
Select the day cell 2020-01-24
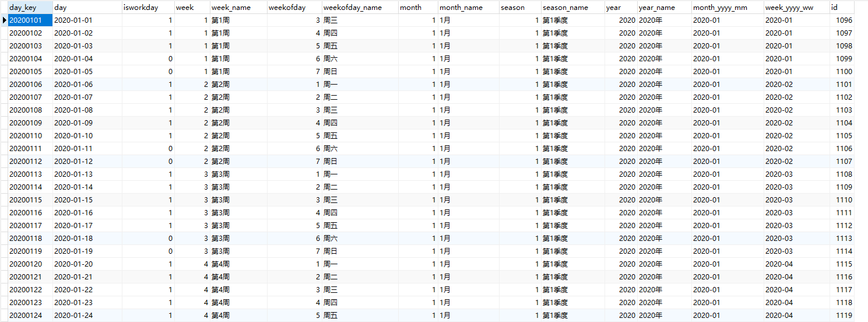pyautogui.click(x=87, y=316)
